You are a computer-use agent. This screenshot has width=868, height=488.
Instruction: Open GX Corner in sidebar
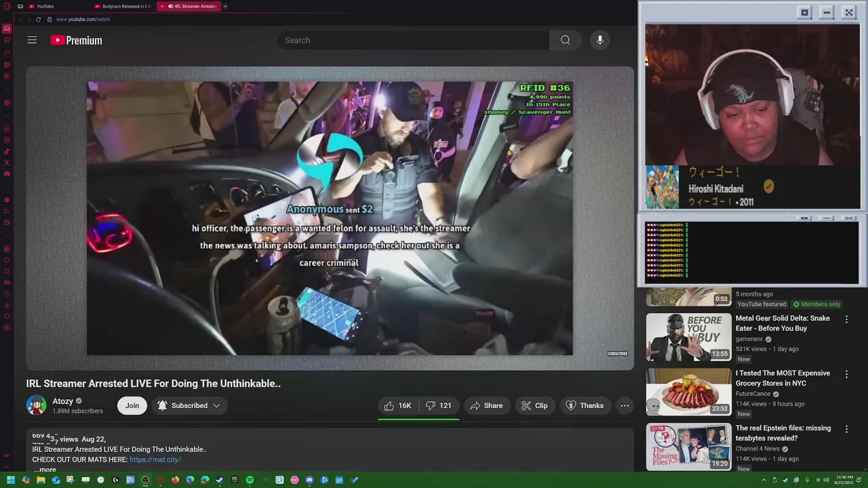tap(7, 28)
